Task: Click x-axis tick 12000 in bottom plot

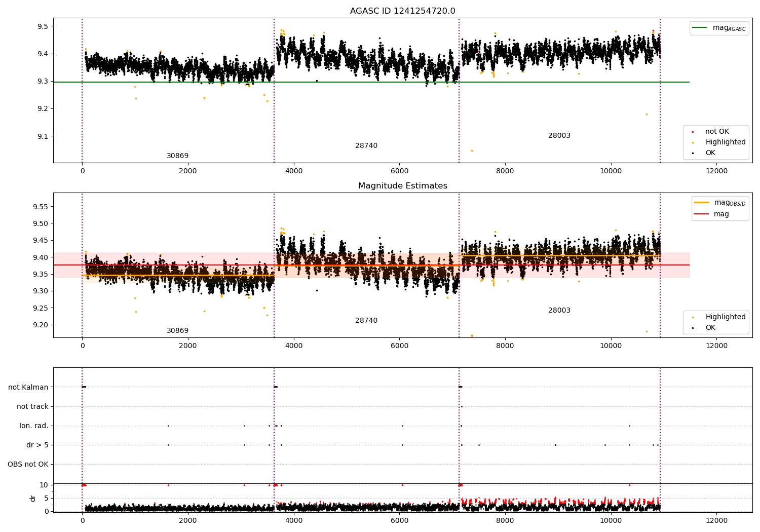Action: [x=716, y=521]
